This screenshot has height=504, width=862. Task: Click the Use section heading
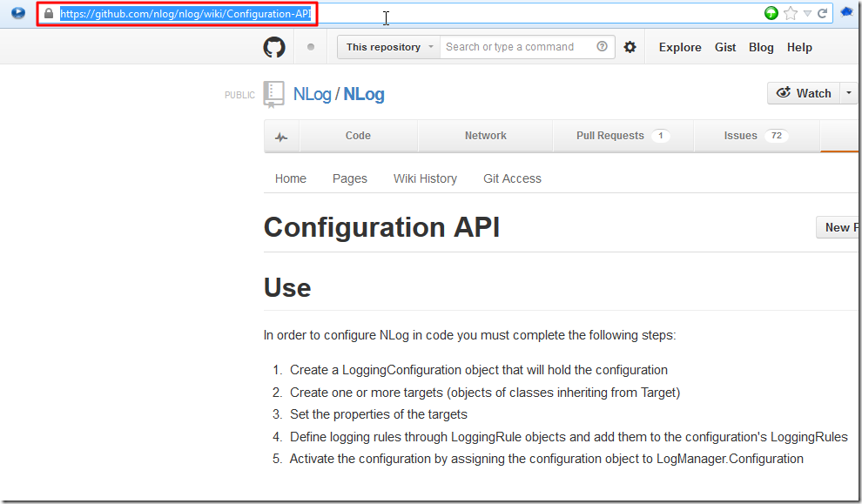click(x=287, y=287)
